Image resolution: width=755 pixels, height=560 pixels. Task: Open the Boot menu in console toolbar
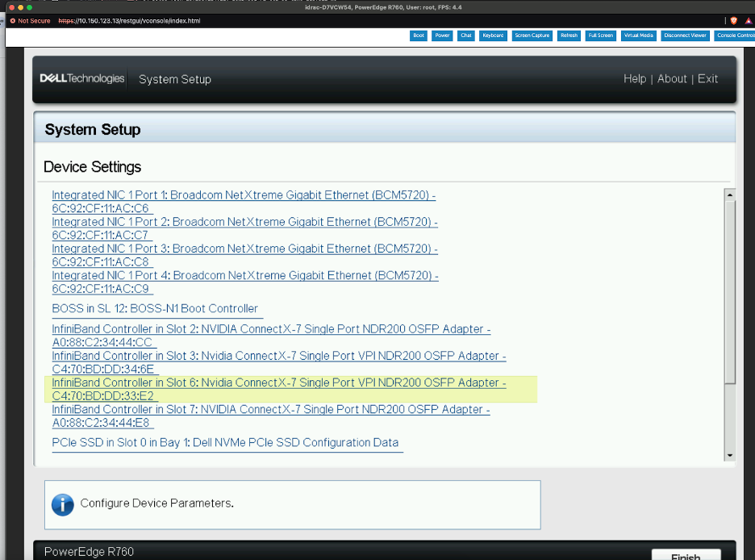click(419, 36)
